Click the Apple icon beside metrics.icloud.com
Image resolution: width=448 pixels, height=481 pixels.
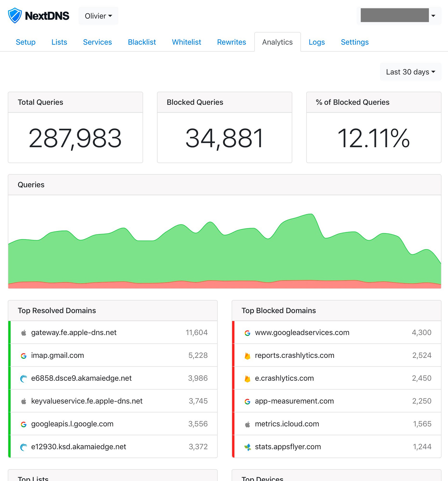[x=247, y=424]
